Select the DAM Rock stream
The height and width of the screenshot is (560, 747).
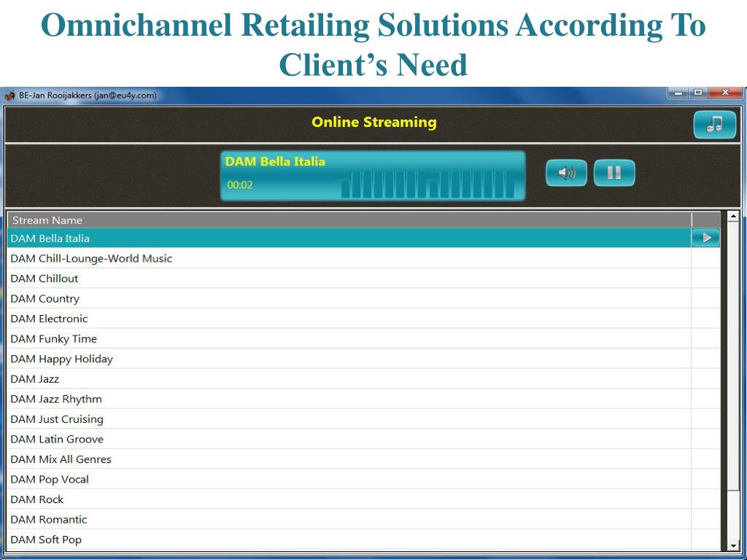349,499
